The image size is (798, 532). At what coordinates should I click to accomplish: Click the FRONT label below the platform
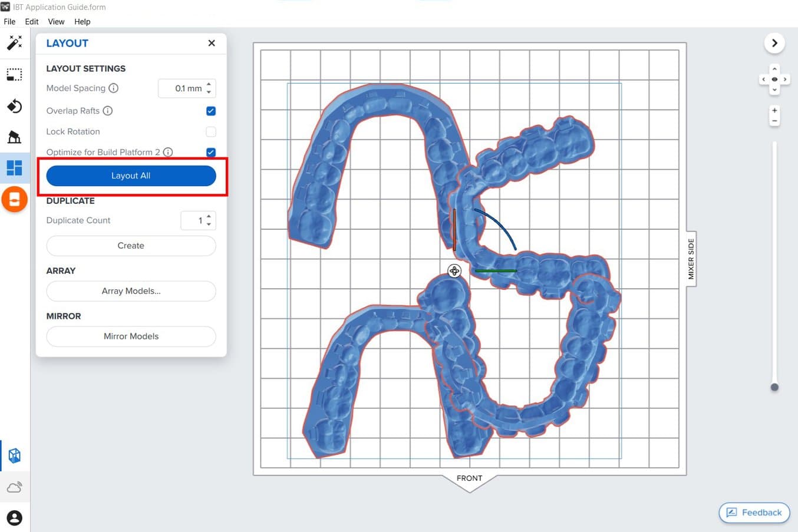click(469, 478)
